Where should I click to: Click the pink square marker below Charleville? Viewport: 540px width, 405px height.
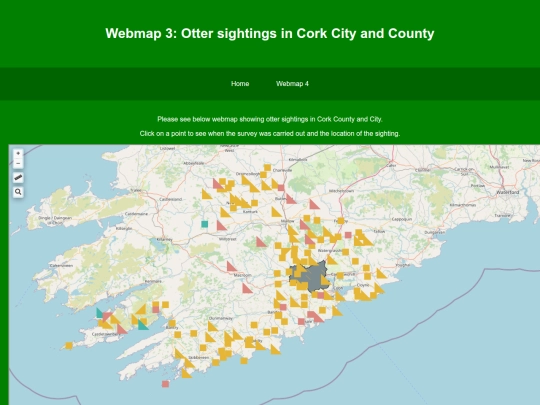[x=281, y=188]
